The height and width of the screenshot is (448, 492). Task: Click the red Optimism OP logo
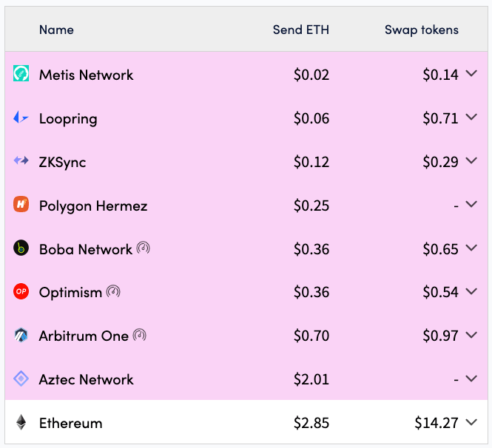[21, 291]
